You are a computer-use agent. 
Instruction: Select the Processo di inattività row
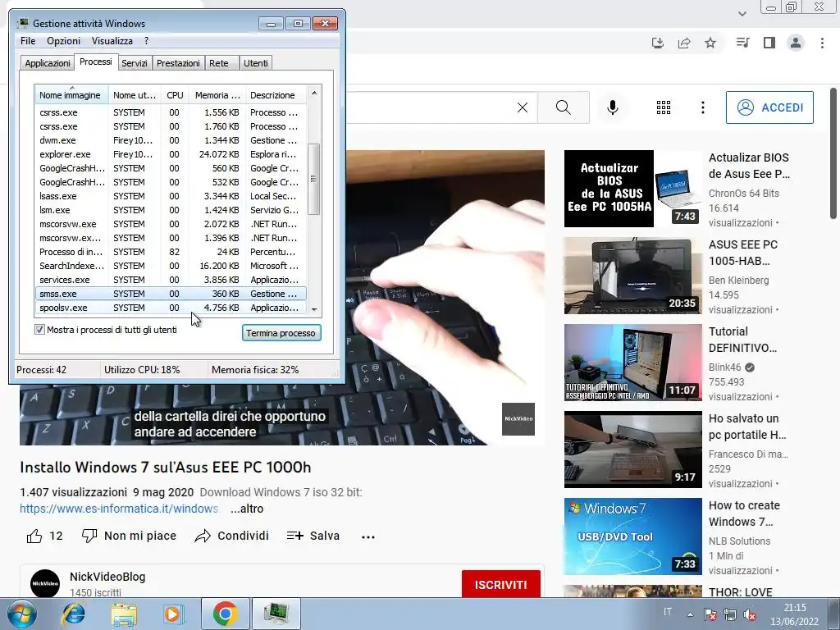171,252
